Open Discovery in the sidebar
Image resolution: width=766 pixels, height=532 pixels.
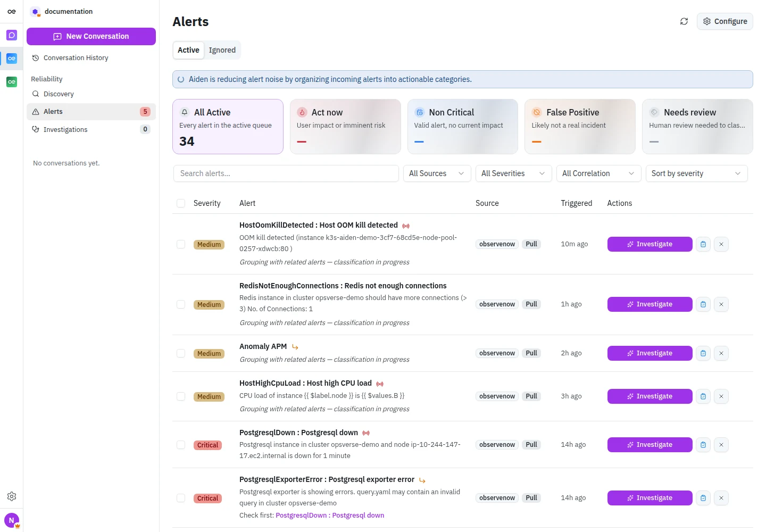[91, 94]
